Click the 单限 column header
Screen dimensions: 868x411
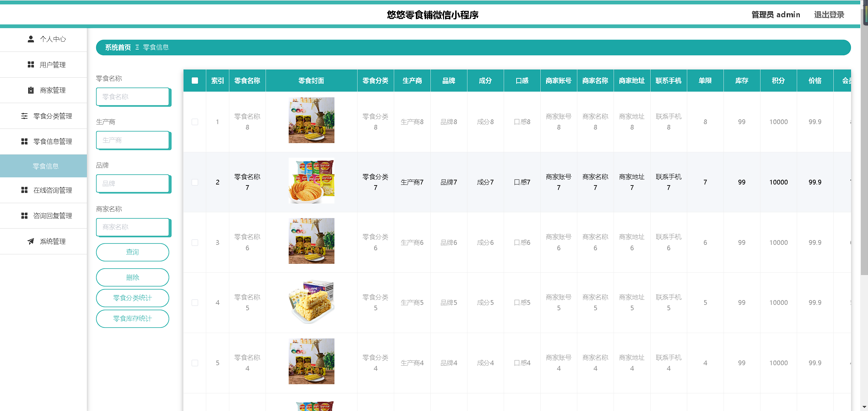pos(705,81)
